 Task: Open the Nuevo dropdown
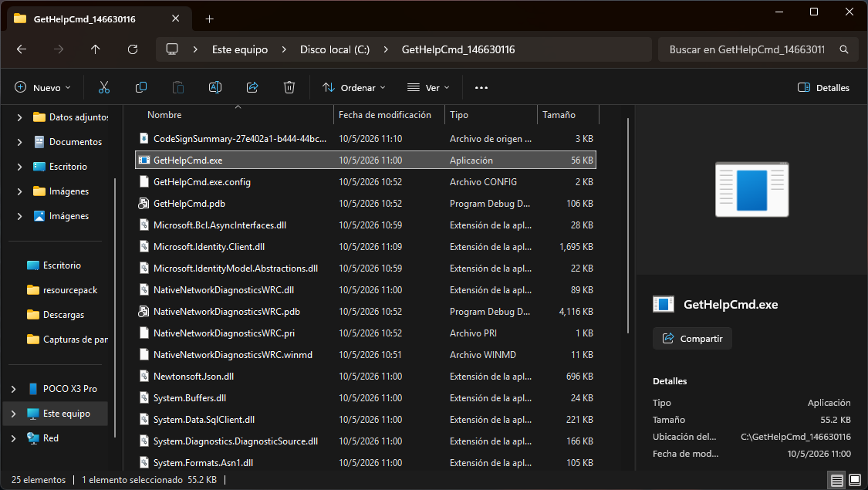pyautogui.click(x=42, y=87)
